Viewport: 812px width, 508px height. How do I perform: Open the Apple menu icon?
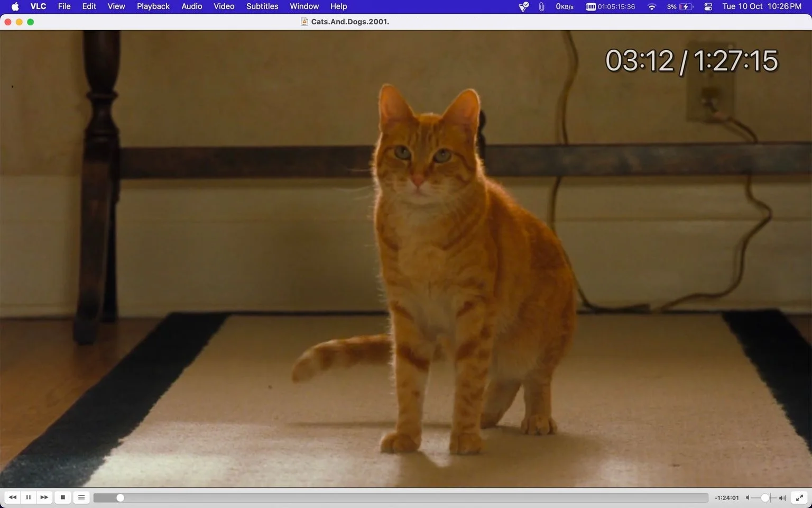tap(15, 6)
